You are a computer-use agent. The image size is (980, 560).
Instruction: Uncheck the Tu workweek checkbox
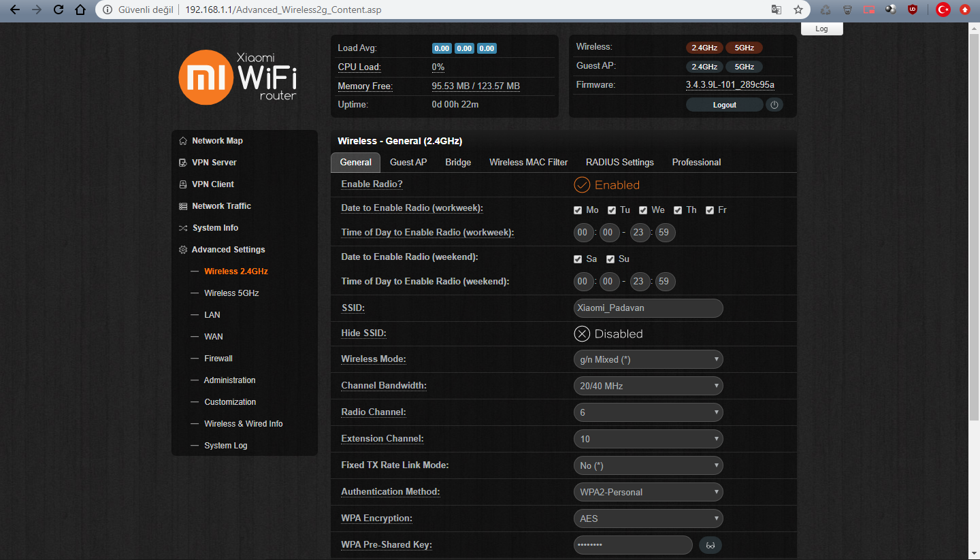(x=612, y=210)
